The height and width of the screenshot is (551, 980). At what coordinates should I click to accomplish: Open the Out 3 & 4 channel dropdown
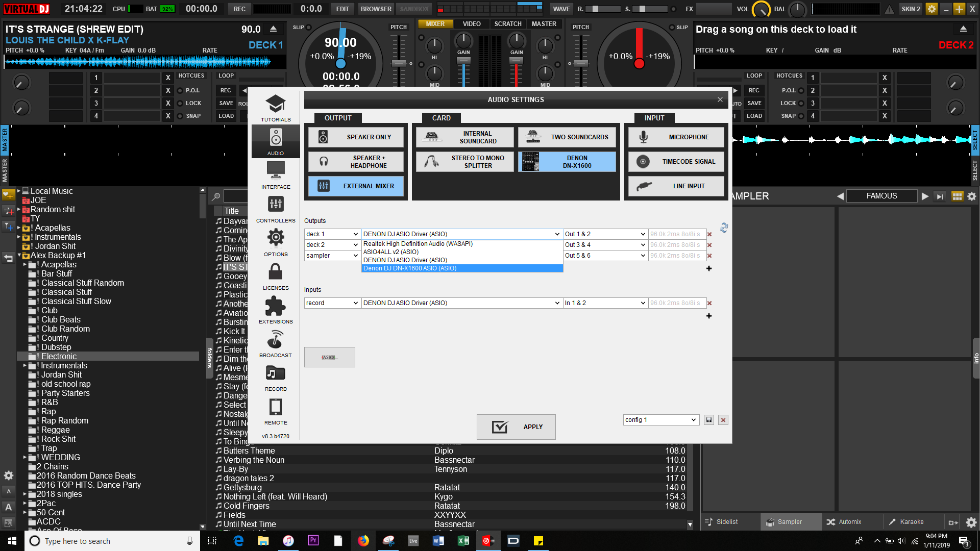tap(605, 245)
